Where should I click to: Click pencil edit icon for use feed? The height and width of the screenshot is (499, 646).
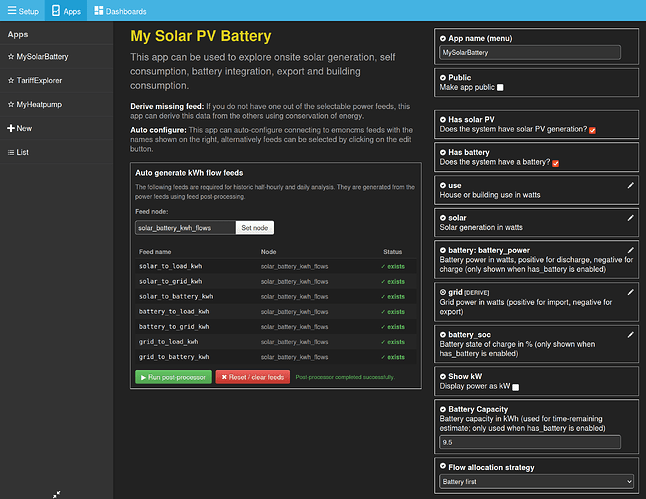[630, 185]
